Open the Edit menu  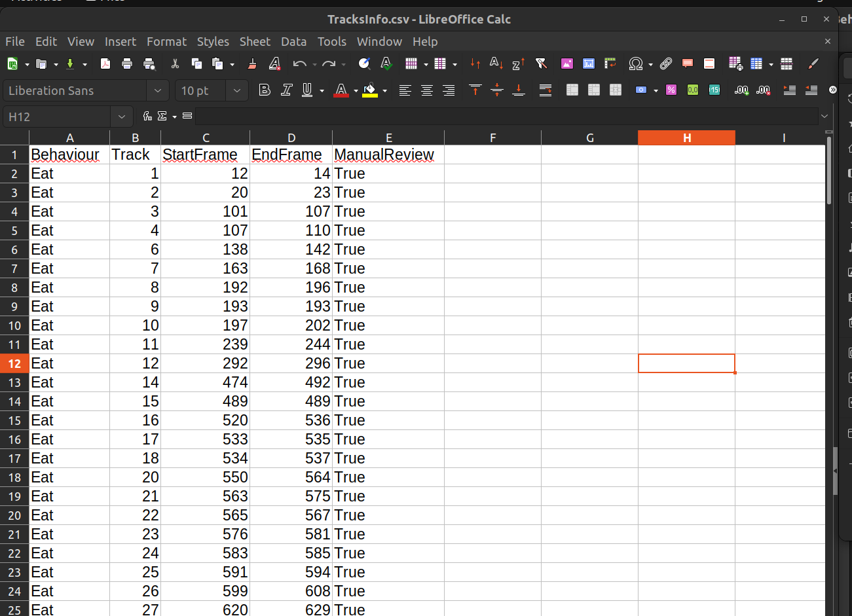click(46, 41)
